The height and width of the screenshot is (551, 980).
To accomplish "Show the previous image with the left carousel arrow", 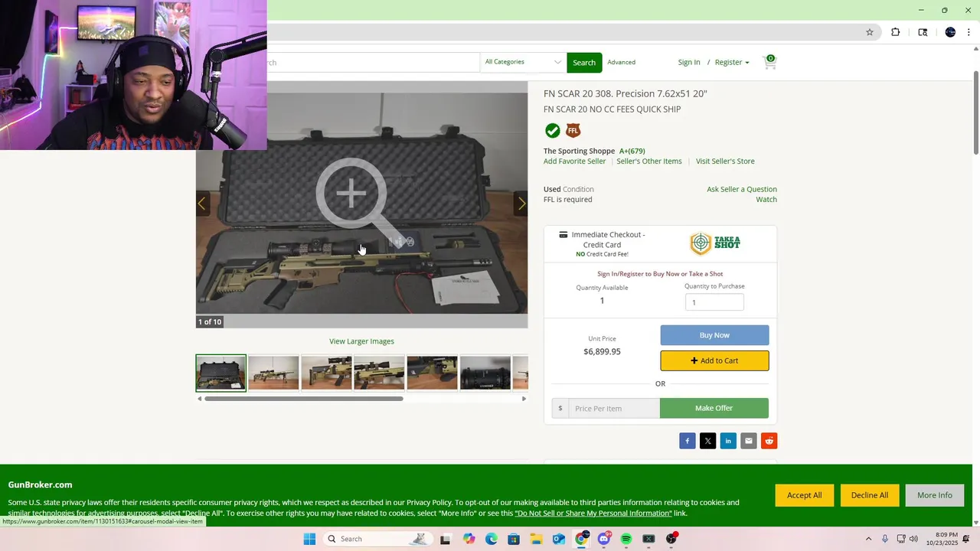I will click(x=202, y=204).
